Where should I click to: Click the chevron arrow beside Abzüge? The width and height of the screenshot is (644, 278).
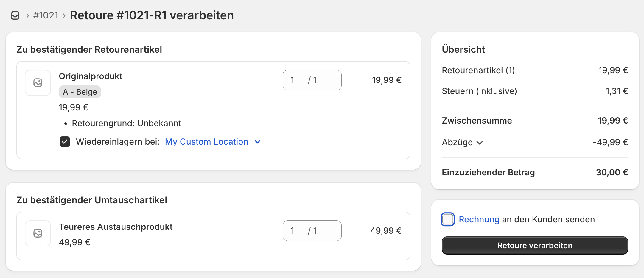point(480,143)
